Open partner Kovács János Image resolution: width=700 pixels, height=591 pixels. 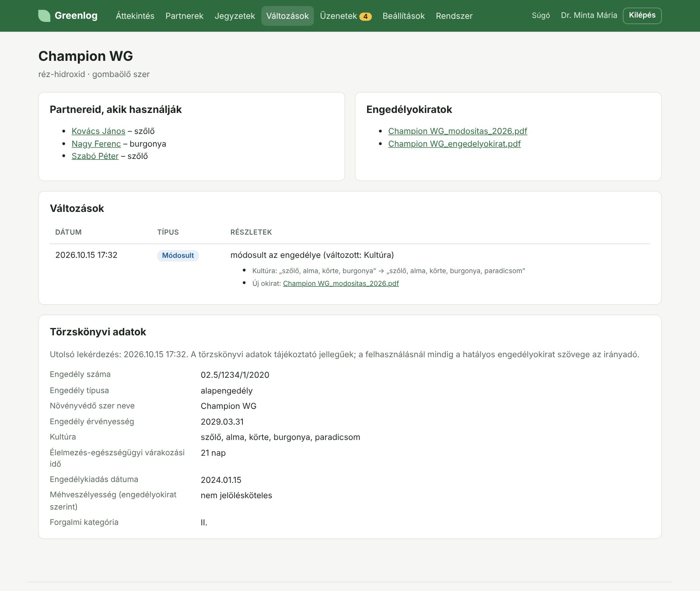point(98,131)
